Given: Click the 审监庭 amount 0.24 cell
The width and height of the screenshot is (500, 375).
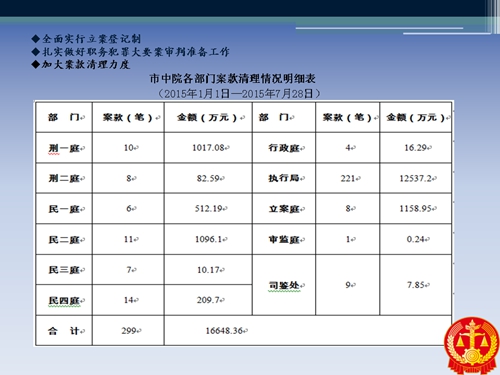Looking at the screenshot, I should (x=416, y=239).
